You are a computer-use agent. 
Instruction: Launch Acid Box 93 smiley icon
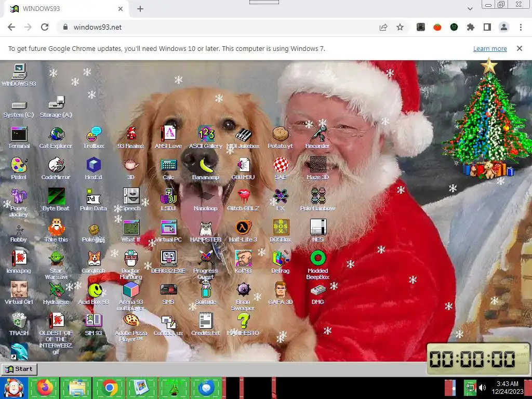[x=94, y=293]
